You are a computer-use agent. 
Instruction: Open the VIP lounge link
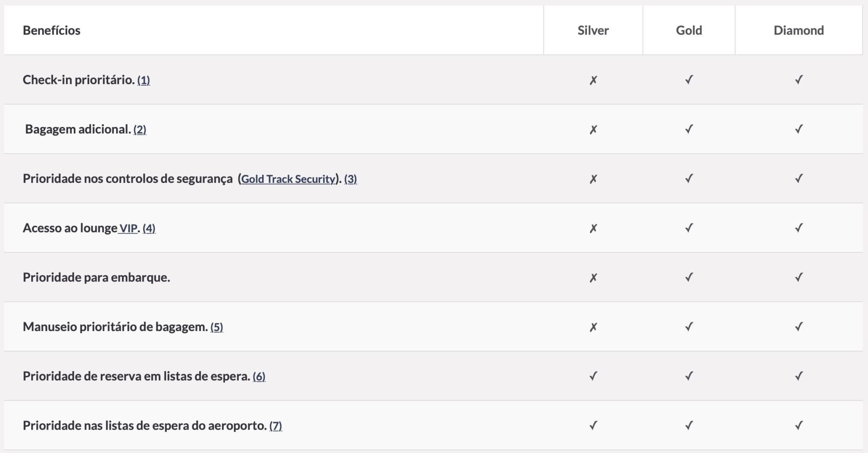[x=128, y=229]
